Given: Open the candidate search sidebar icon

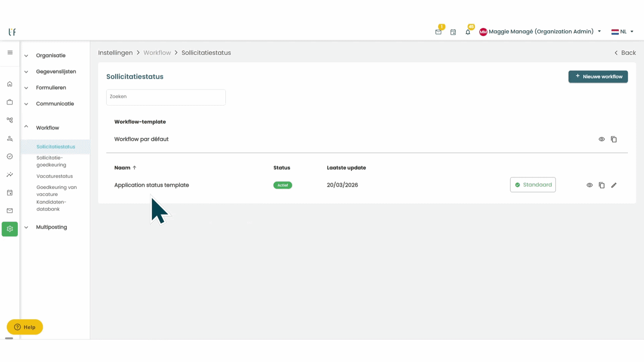Looking at the screenshot, I should pyautogui.click(x=10, y=138).
